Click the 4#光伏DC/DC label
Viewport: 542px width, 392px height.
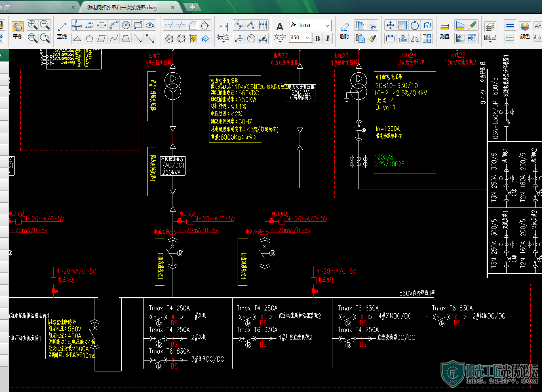point(394,316)
